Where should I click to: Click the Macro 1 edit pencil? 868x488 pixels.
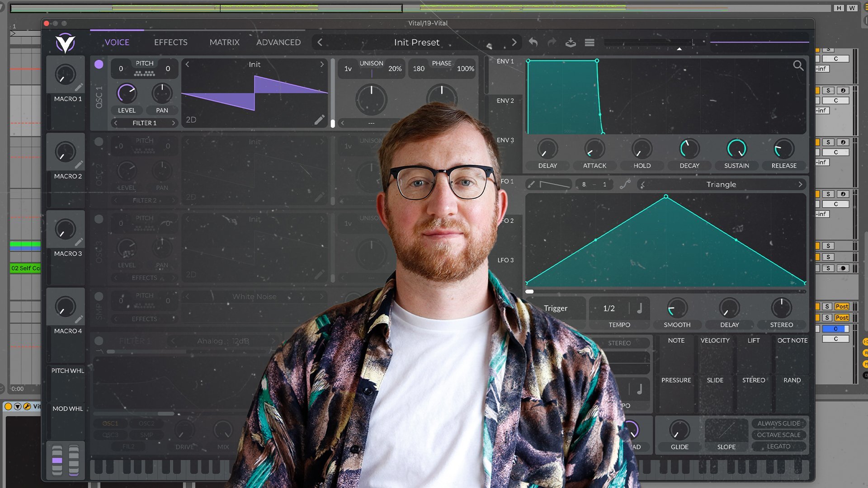point(79,87)
